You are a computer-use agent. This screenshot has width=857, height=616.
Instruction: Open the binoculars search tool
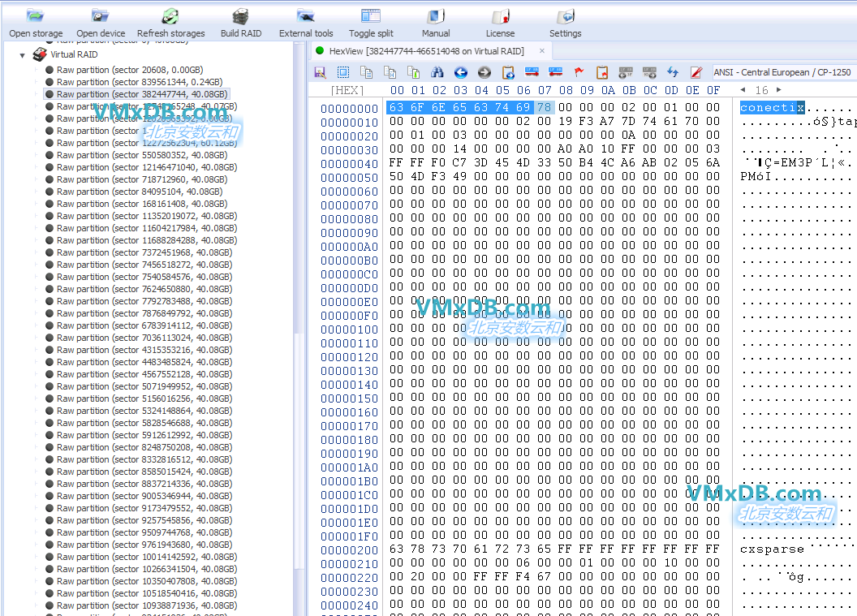[437, 72]
